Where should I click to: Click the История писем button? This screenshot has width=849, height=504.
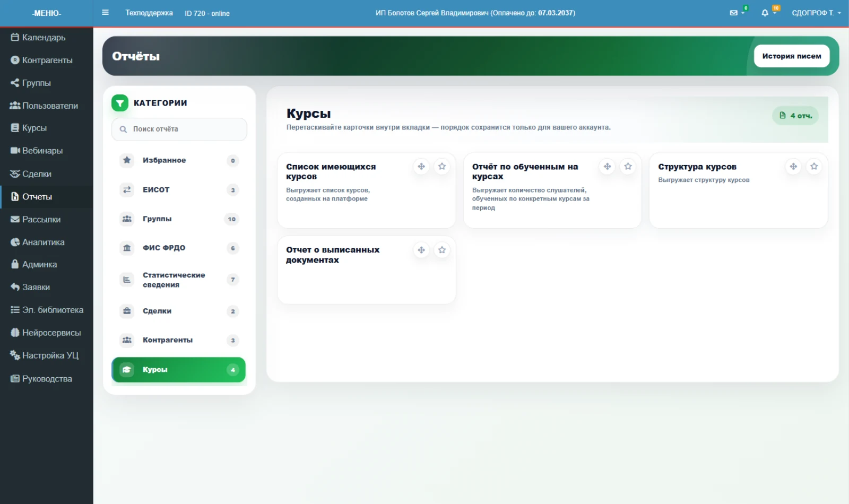pos(792,56)
